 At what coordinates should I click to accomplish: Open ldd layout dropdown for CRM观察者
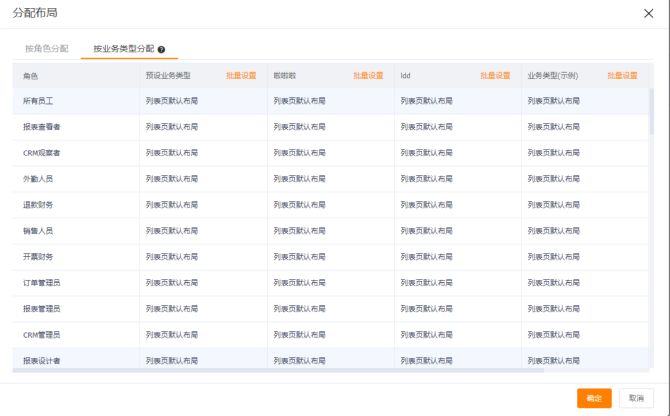point(455,153)
